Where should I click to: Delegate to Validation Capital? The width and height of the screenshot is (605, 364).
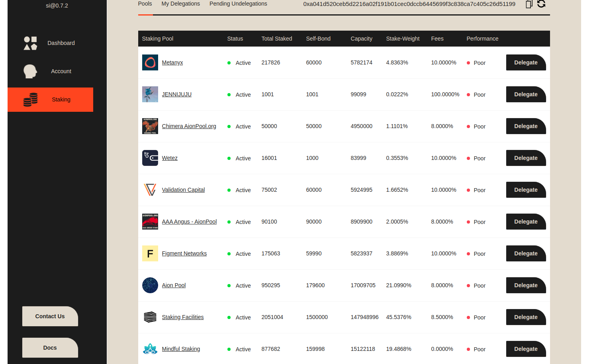[526, 190]
